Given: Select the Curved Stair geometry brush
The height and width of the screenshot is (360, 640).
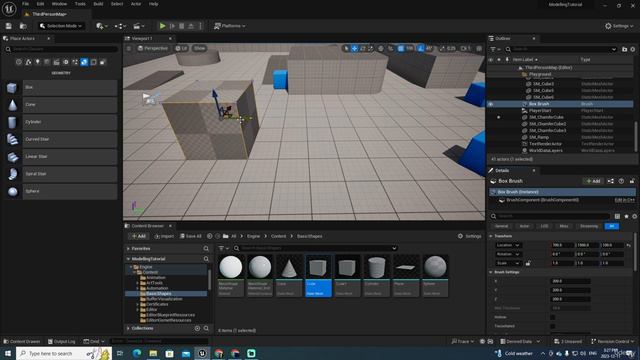Looking at the screenshot, I should pos(62,139).
